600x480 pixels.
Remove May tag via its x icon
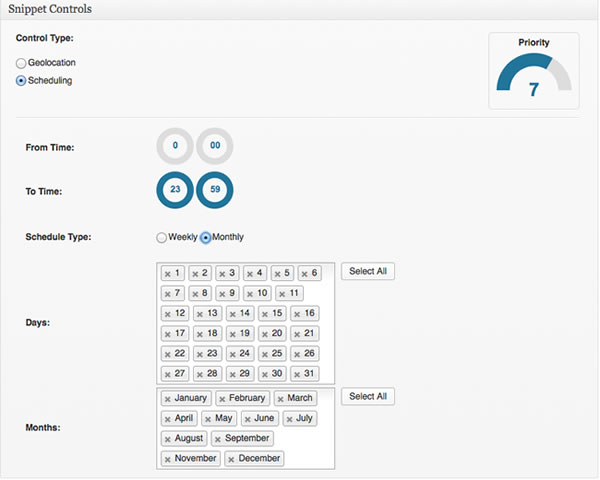point(208,419)
